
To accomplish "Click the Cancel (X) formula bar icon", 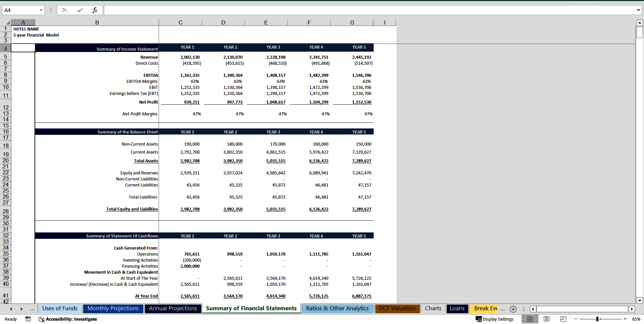I will [64, 10].
